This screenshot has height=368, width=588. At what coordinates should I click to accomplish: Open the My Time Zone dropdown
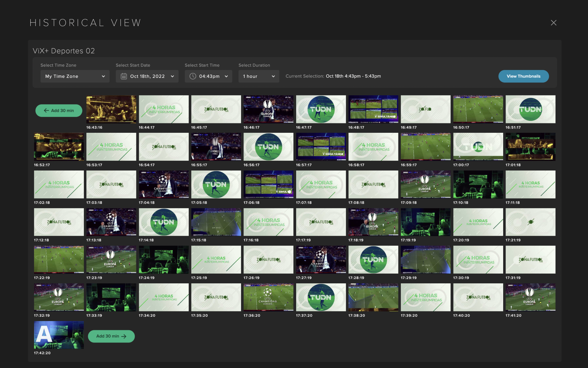click(75, 76)
